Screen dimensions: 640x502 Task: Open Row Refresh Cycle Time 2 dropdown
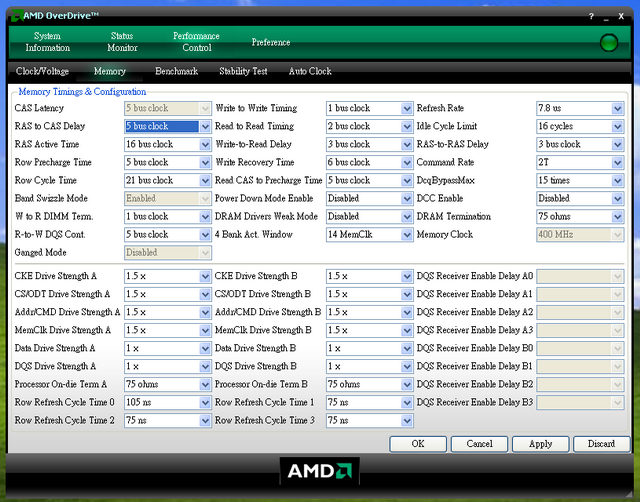168,420
